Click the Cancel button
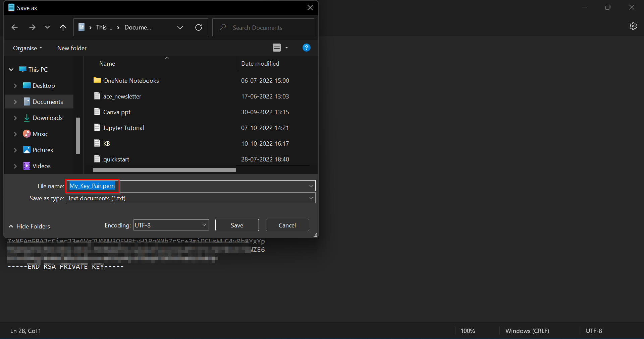The image size is (644, 339). [x=287, y=225]
